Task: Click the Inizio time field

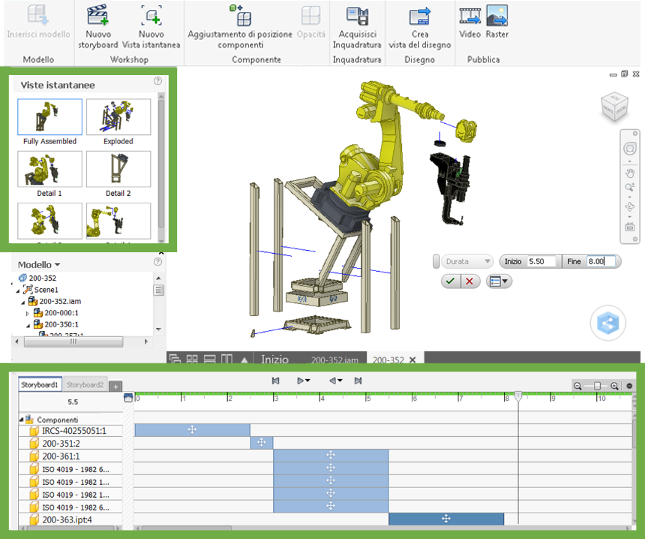Action: tap(541, 261)
